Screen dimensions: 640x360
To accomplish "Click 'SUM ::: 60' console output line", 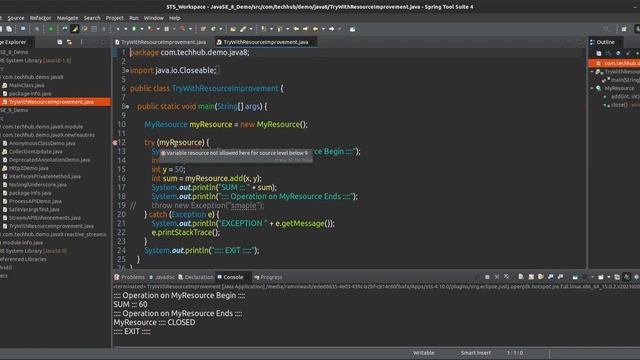I will coord(131,304).
